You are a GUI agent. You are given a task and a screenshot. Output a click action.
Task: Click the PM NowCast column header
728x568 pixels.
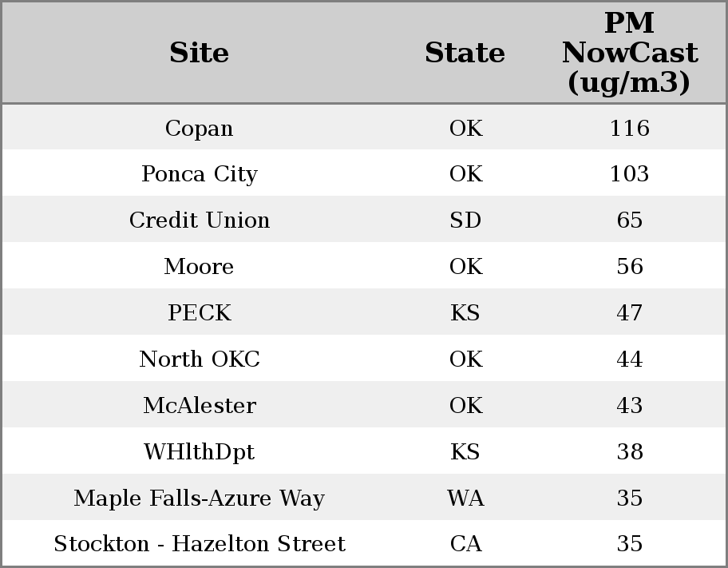[629, 54]
